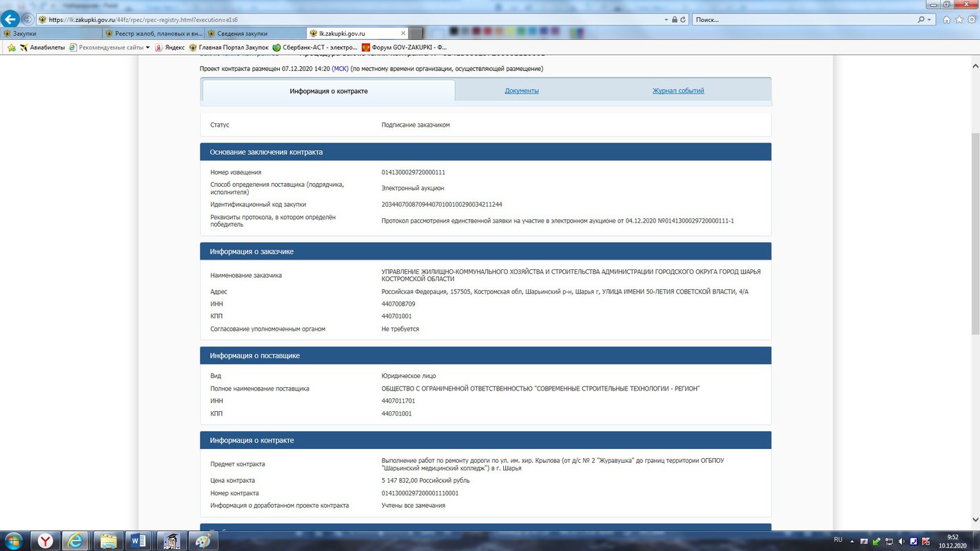Image resolution: width=980 pixels, height=551 pixels.
Task: Click Учтены все замечания text
Action: pos(414,506)
